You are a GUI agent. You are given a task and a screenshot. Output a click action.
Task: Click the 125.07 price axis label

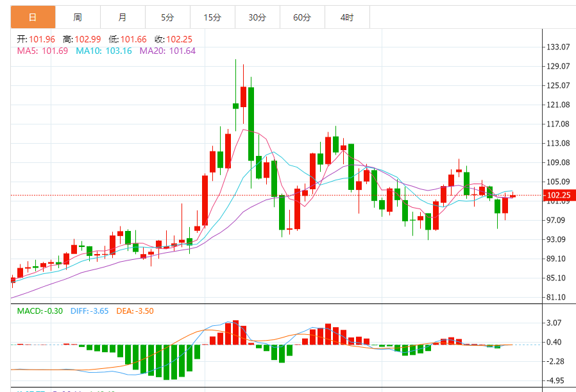[x=559, y=85]
